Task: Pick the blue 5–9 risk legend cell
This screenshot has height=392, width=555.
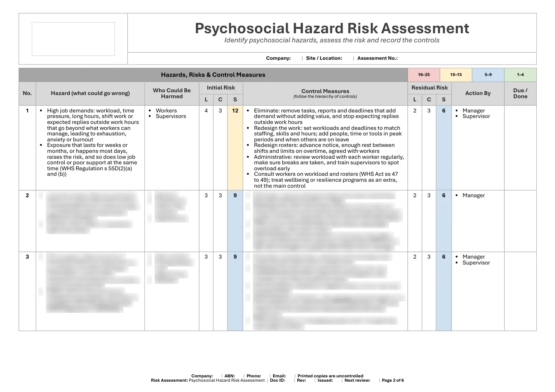Action: coord(488,74)
